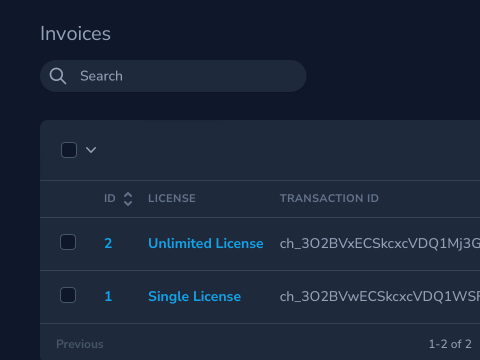
Task: Open invoice ID 1 link
Action: [x=108, y=296]
